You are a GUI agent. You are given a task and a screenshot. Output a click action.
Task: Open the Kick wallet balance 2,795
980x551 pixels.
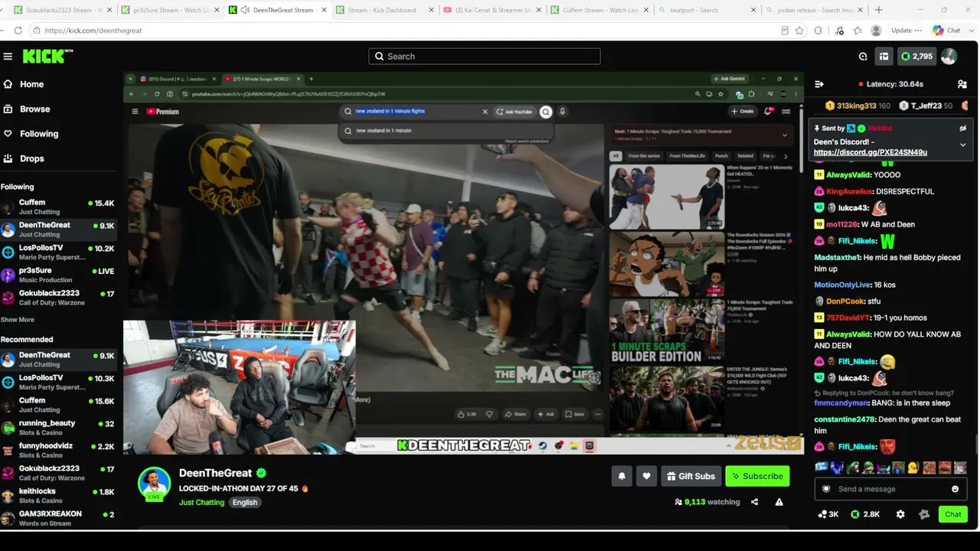916,57
